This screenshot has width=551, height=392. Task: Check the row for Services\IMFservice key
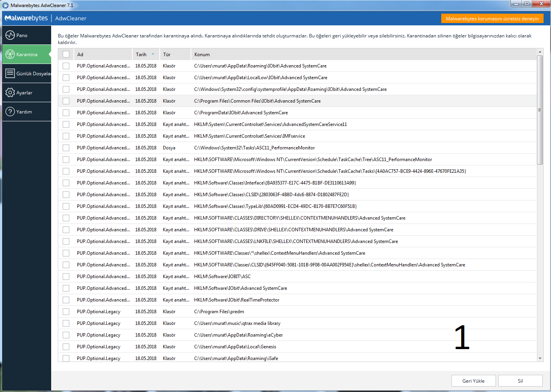tap(66, 136)
